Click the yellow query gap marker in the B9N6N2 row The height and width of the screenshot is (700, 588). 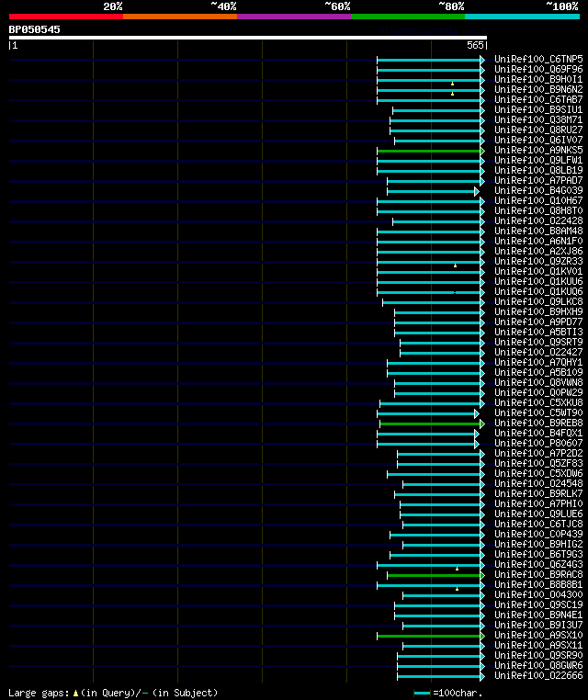click(x=452, y=94)
